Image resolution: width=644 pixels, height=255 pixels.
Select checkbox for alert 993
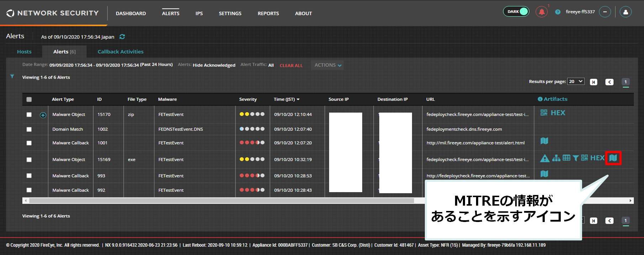(x=29, y=176)
